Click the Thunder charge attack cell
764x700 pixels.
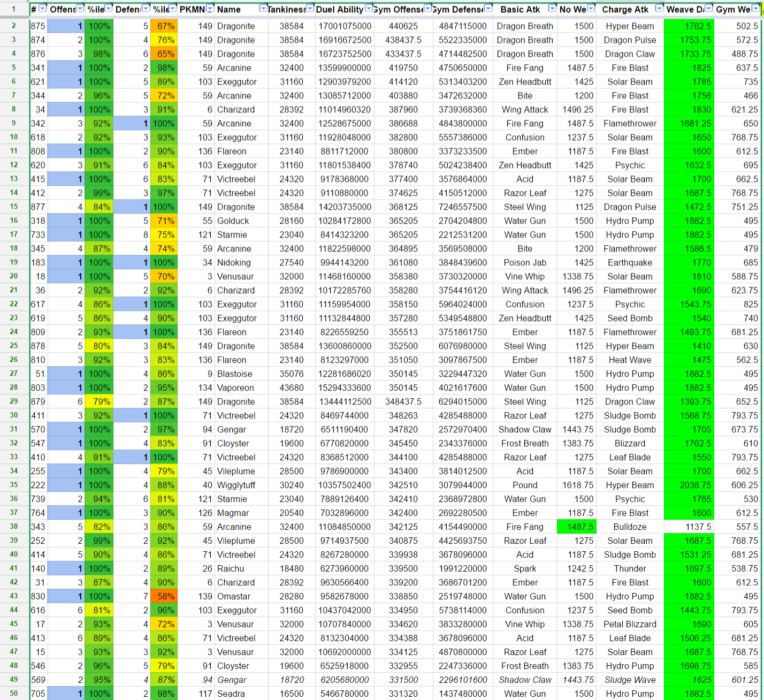[x=630, y=568]
